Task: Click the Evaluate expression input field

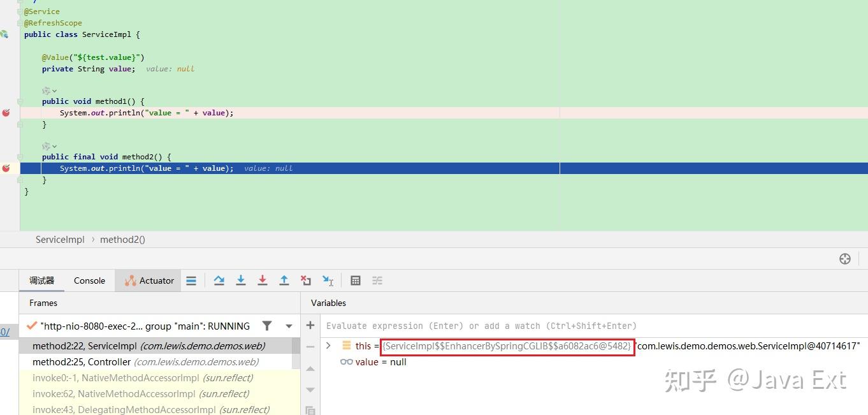Action: [x=593, y=326]
